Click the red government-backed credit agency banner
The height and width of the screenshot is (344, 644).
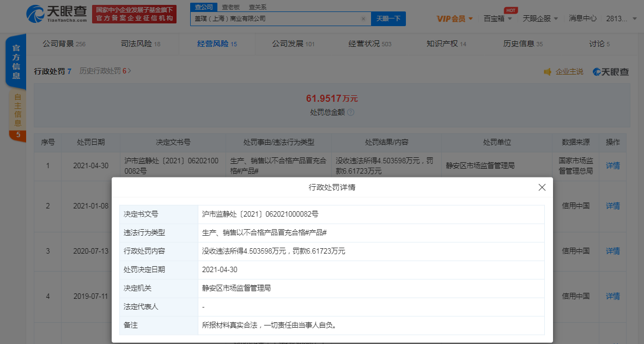point(134,14)
